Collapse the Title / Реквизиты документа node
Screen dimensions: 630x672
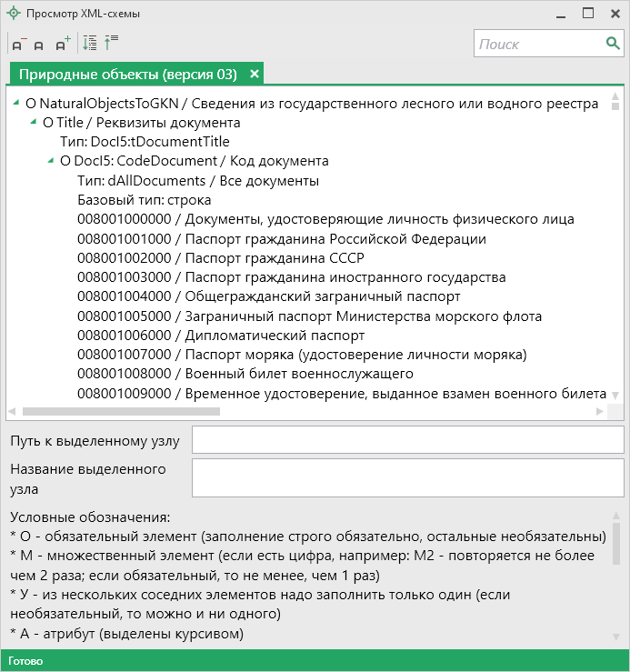(x=35, y=123)
